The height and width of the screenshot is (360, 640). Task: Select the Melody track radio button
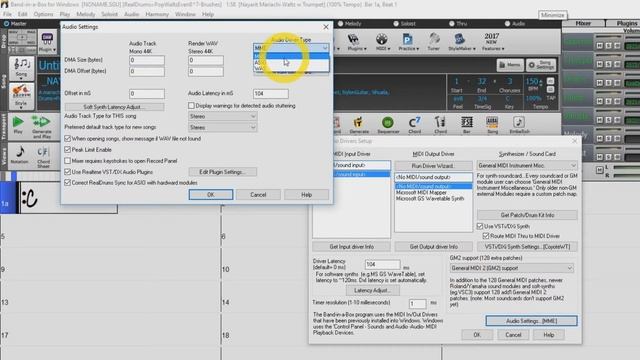[x=340, y=24]
